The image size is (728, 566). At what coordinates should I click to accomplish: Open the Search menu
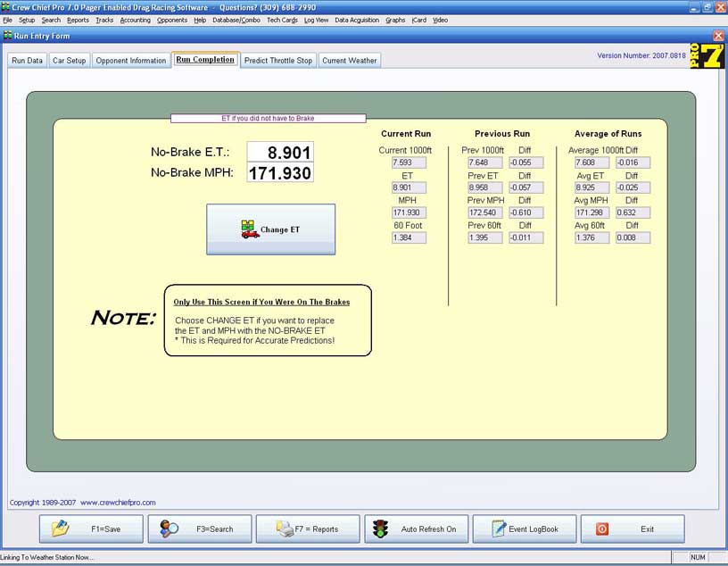click(51, 20)
